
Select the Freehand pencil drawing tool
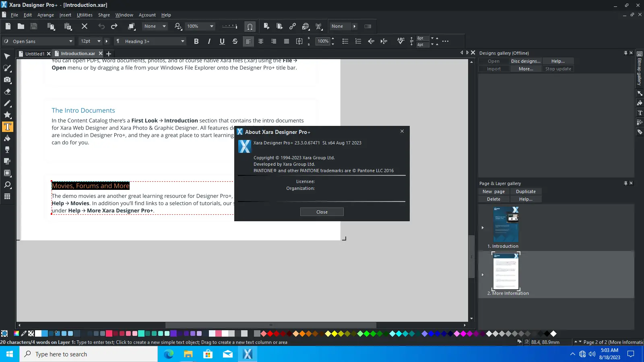(7, 103)
